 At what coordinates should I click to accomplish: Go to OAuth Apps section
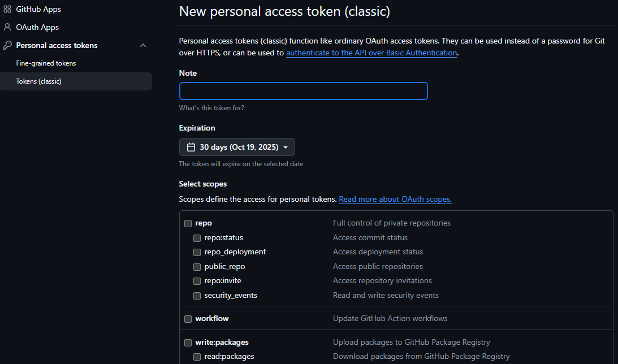click(x=37, y=27)
